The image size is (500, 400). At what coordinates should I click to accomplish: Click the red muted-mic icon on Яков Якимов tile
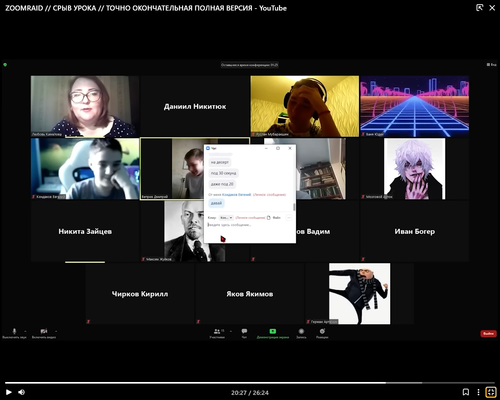198,322
